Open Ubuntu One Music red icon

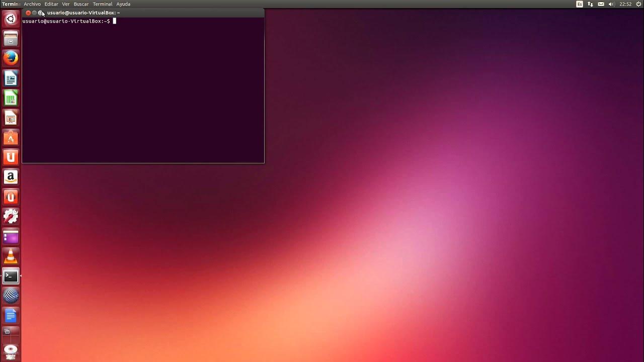pos(11,197)
